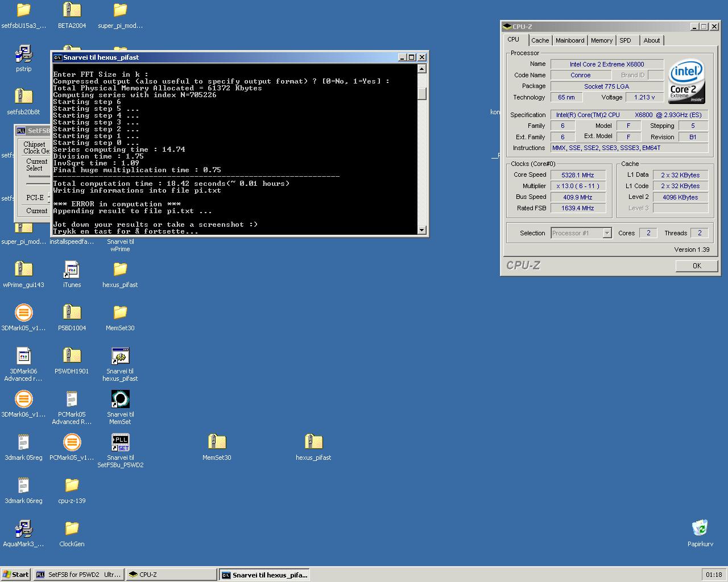Click the Code Name value Conroe
The image size is (728, 582).
point(581,75)
